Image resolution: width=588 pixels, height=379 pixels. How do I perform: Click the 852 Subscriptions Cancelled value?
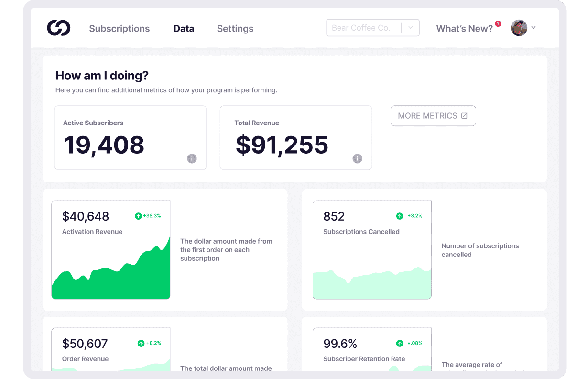334,217
